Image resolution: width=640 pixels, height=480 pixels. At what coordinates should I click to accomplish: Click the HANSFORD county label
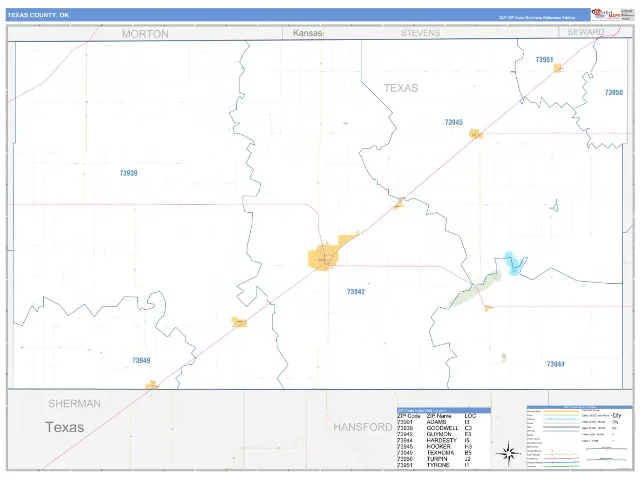(363, 427)
